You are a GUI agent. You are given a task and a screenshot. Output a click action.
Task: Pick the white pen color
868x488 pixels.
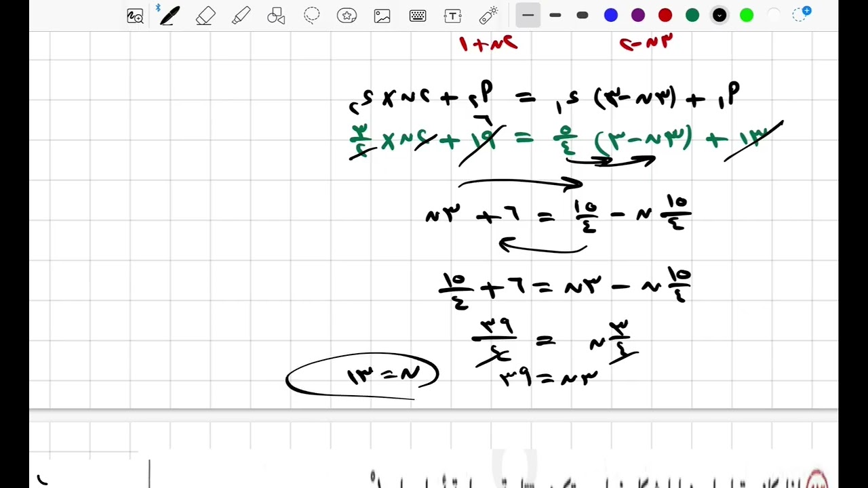[x=774, y=15]
